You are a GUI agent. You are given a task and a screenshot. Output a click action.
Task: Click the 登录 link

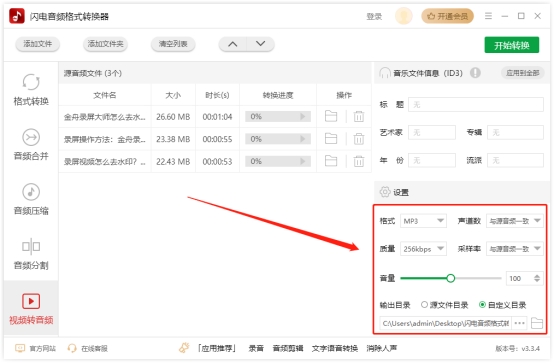coord(374,16)
